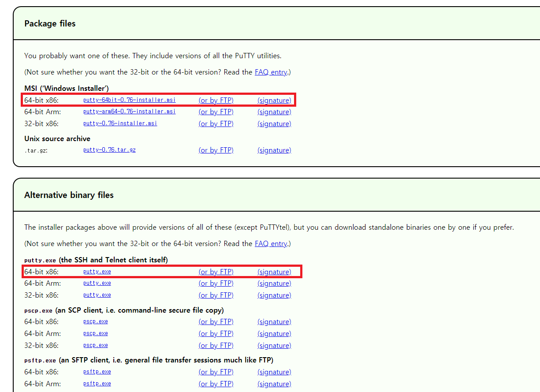Screen dimensions: 540x392
Task: Open FTP link for 64-bit x86 MSI installer
Action: click(x=216, y=100)
